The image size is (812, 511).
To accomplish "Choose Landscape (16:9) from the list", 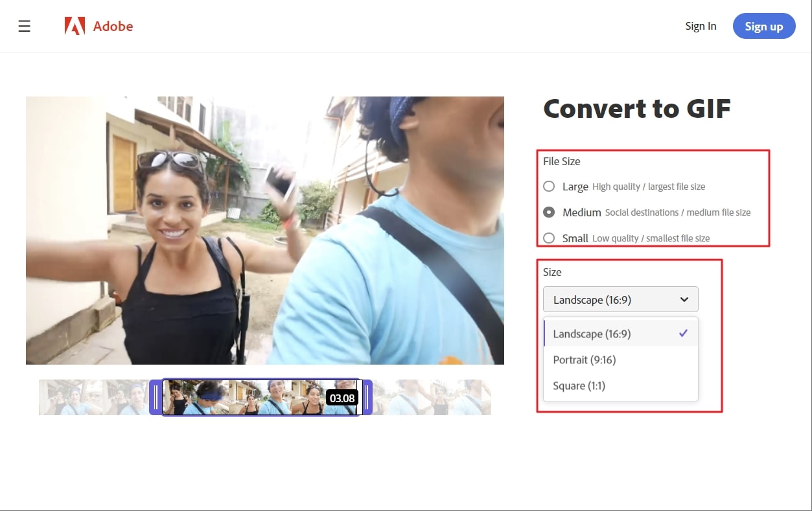I will 592,334.
